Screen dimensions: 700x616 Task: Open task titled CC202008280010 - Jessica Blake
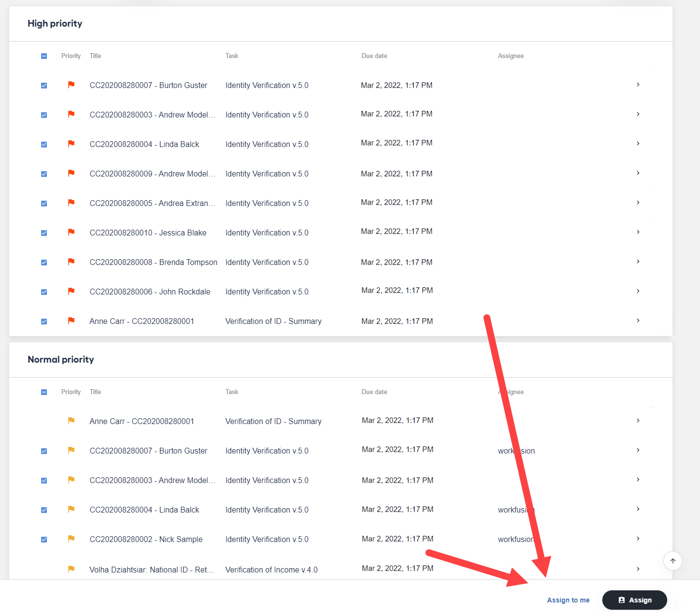148,233
